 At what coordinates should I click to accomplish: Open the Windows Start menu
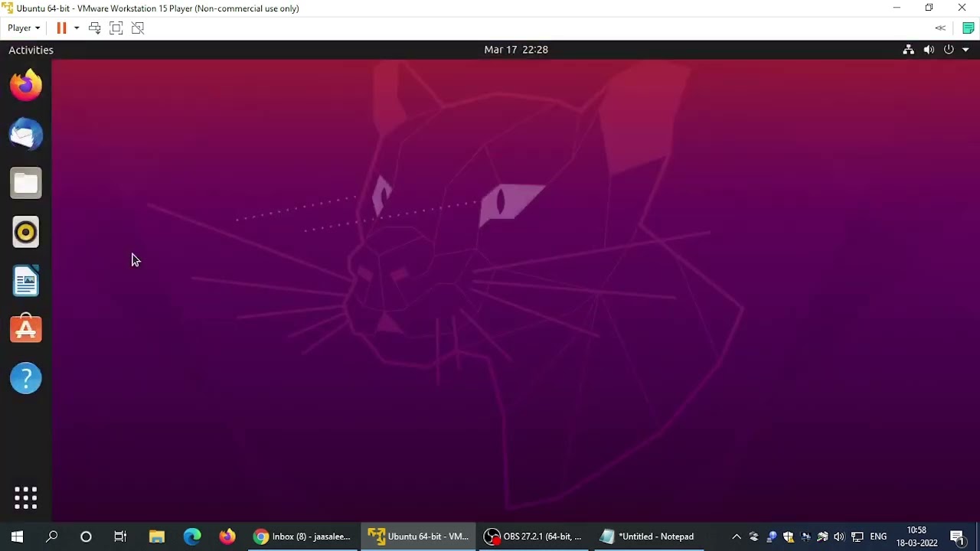tap(17, 536)
